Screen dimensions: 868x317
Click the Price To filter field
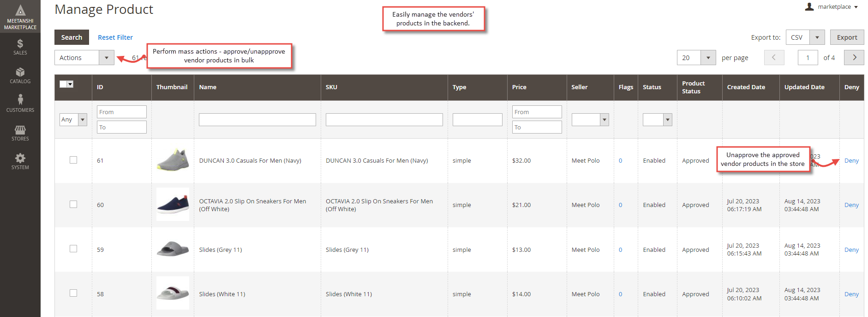[x=537, y=127]
